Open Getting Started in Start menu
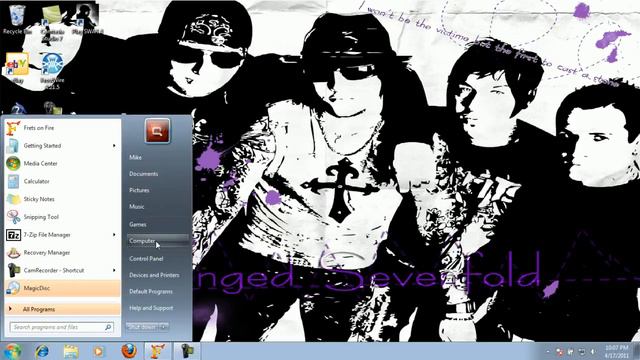Image resolution: width=640 pixels, height=360 pixels. pyautogui.click(x=62, y=146)
